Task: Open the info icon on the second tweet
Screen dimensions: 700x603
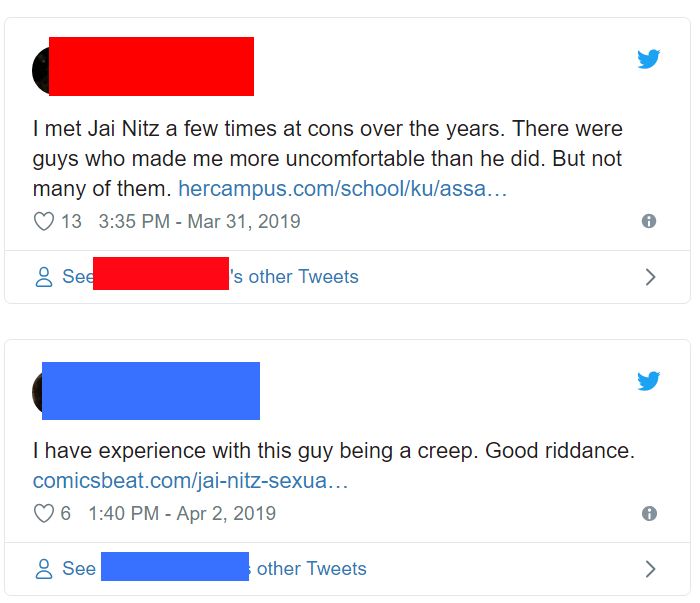Action: click(x=649, y=513)
